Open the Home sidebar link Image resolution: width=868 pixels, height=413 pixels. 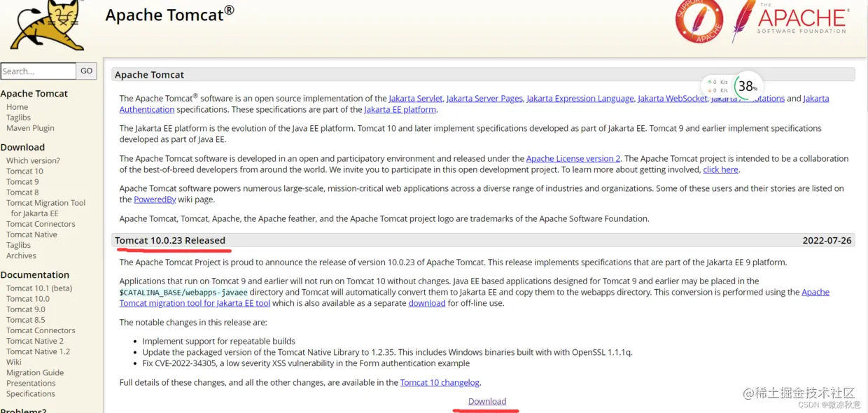(17, 107)
